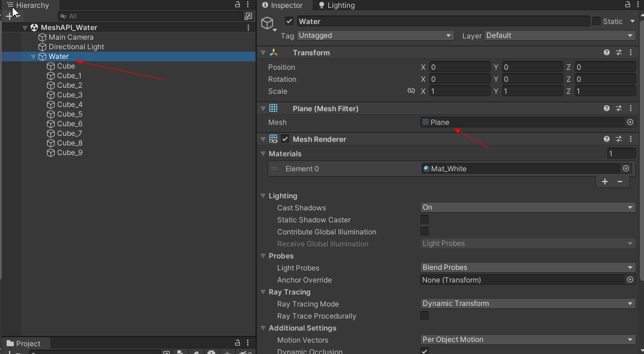Screen dimensions: 644x354
Task: Lock the Hierarchy panel
Action: click(x=238, y=5)
